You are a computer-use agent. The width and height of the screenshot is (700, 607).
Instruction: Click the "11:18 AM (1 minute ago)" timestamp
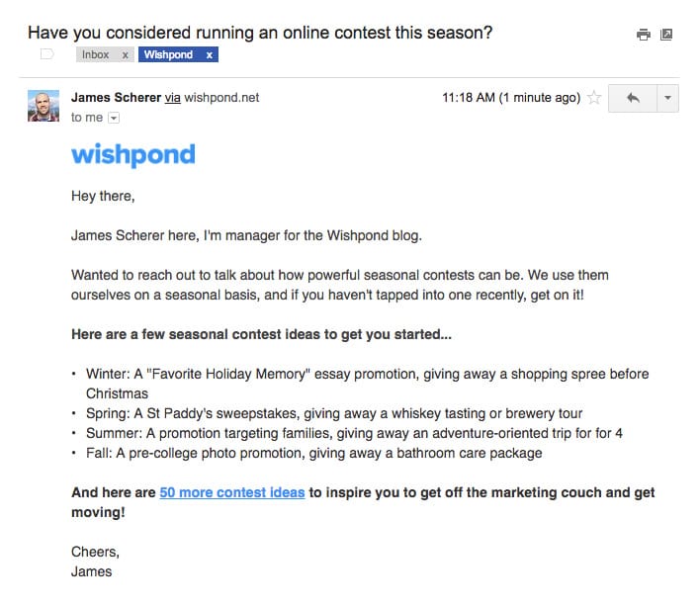(x=510, y=98)
